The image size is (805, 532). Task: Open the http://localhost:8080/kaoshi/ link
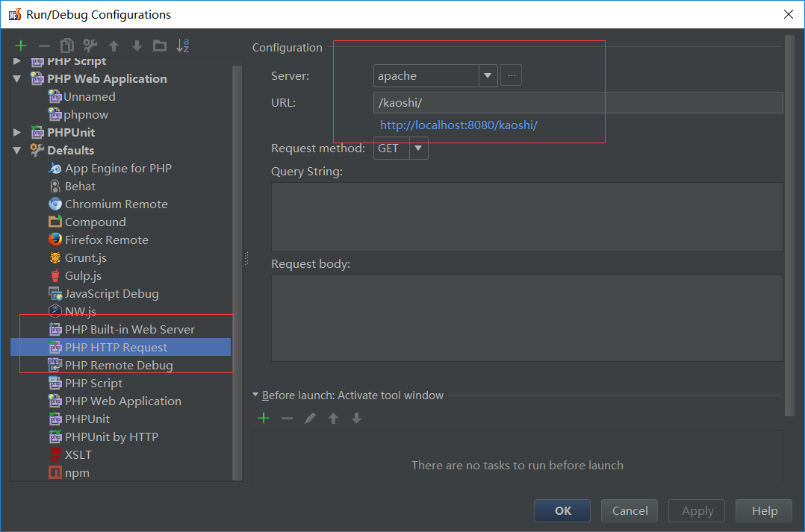coord(459,125)
